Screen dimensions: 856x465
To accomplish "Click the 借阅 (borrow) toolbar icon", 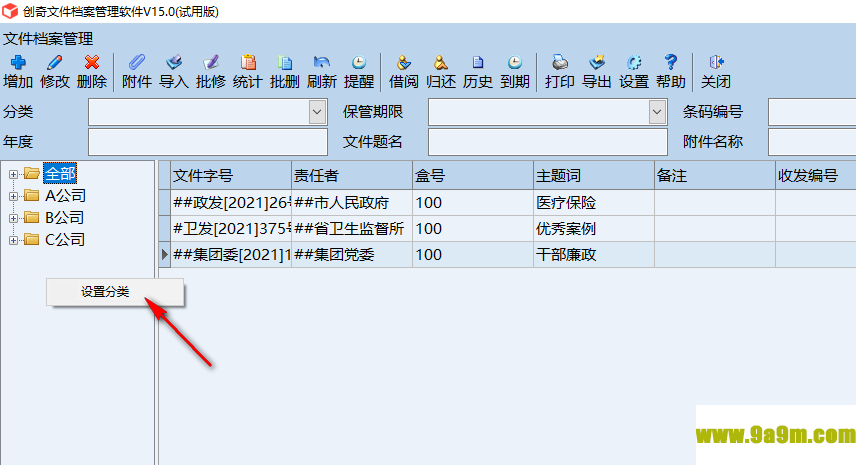I will click(x=403, y=63).
